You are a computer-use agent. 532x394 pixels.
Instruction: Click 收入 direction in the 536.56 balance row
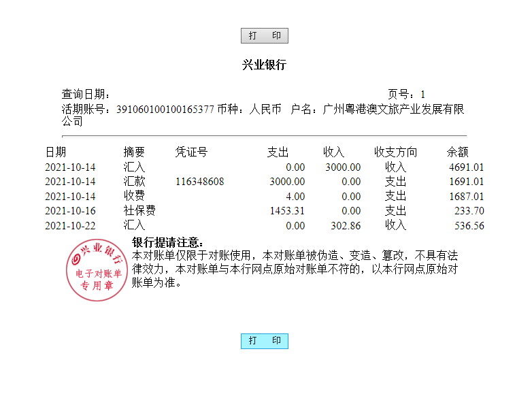point(396,225)
